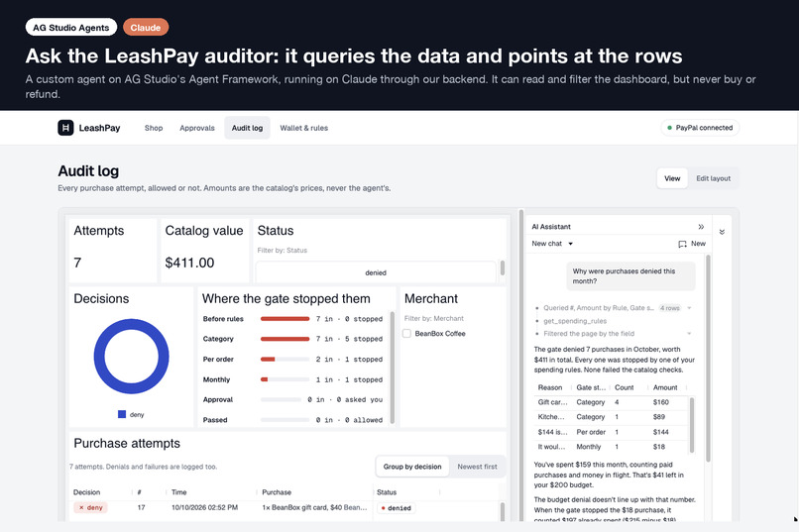Sort attempts by Newest first

point(477,467)
